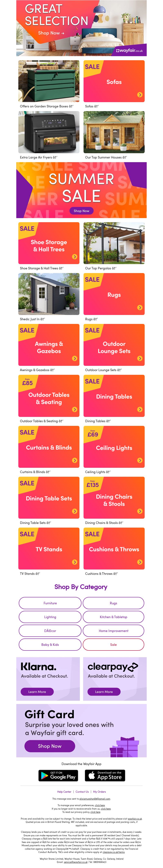Open the Help Center link
Image resolution: width=163 pixels, height=868 pixels.
[x=64, y=792]
